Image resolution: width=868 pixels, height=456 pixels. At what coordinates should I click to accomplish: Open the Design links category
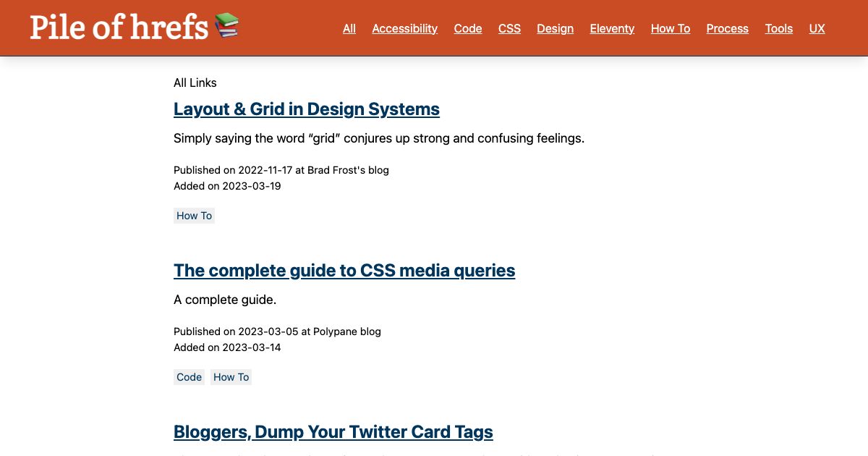coord(555,28)
